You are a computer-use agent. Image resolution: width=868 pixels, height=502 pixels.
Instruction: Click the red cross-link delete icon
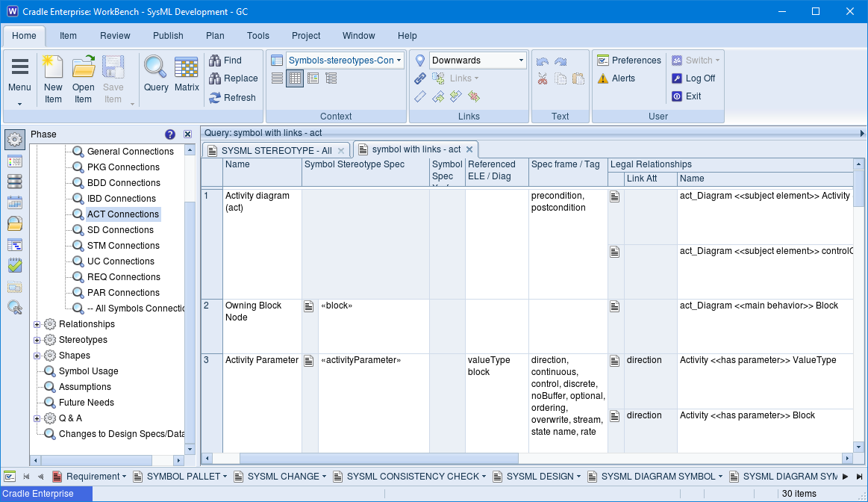473,97
